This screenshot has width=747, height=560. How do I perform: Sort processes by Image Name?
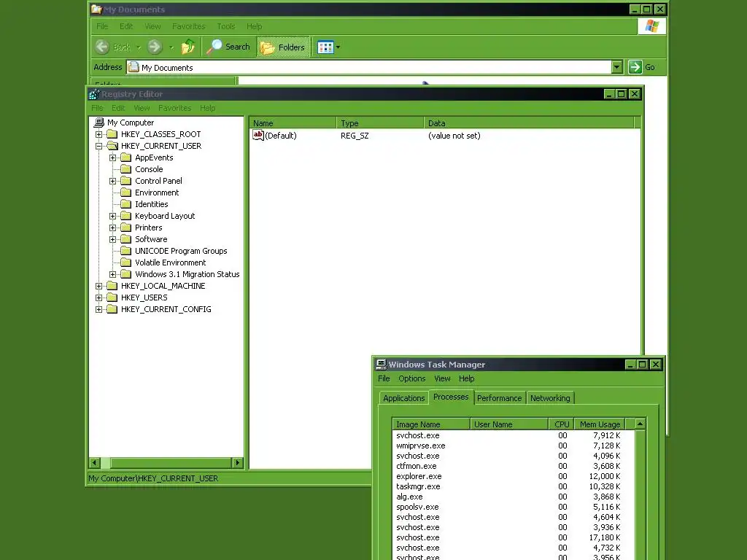(431, 424)
